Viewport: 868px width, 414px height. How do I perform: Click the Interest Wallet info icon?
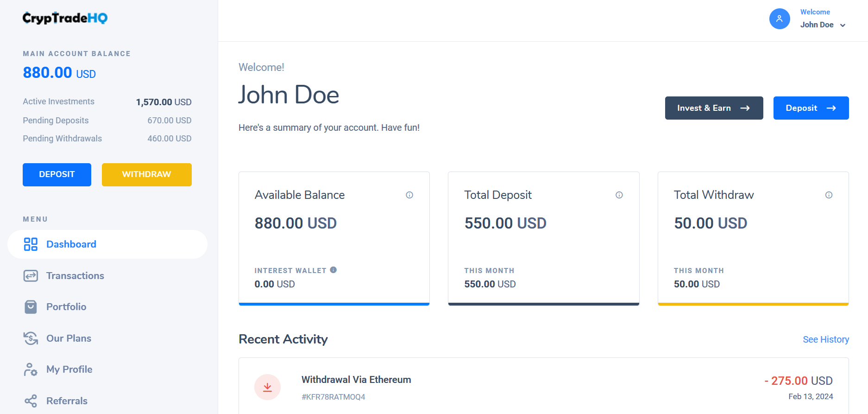coord(333,270)
